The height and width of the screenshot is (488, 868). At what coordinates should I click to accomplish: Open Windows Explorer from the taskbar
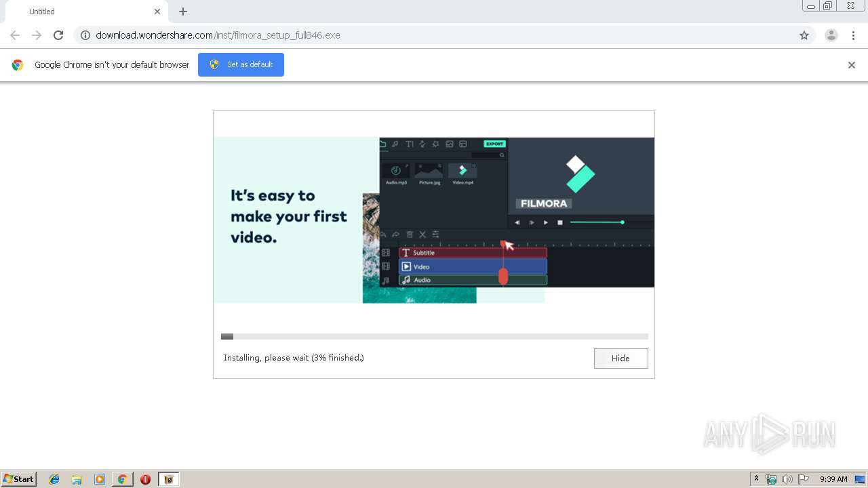77,479
